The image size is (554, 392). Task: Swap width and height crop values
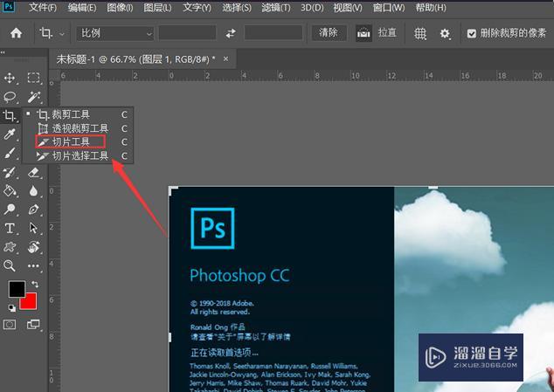(x=231, y=33)
